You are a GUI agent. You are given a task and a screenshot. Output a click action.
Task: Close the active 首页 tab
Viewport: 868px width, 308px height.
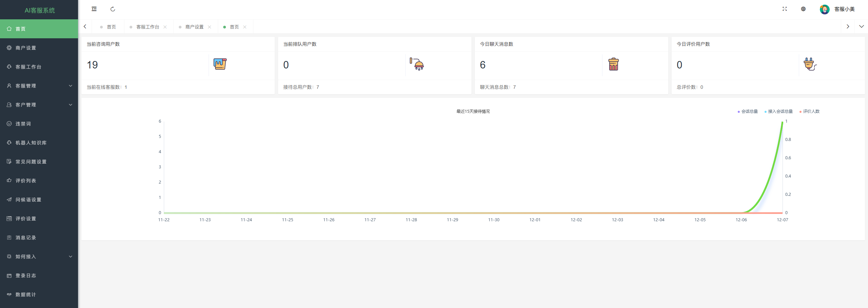[245, 27]
